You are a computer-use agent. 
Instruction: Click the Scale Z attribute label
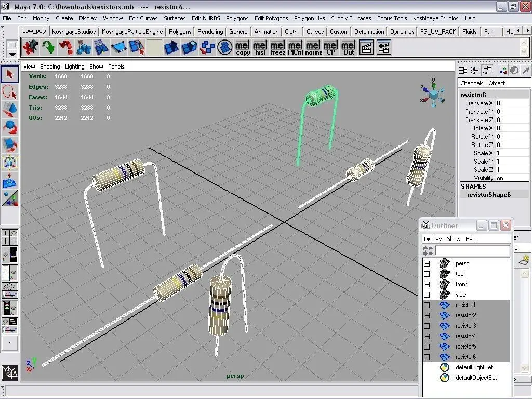483,170
